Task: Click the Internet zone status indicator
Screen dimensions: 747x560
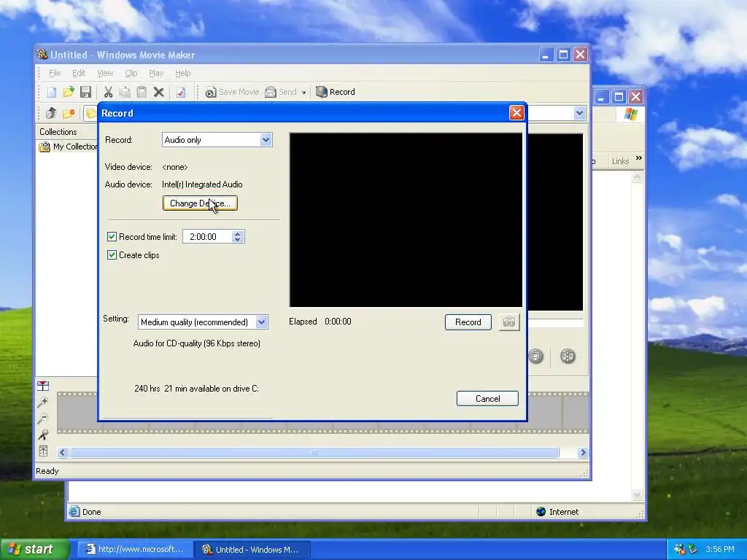Action: pos(557,512)
